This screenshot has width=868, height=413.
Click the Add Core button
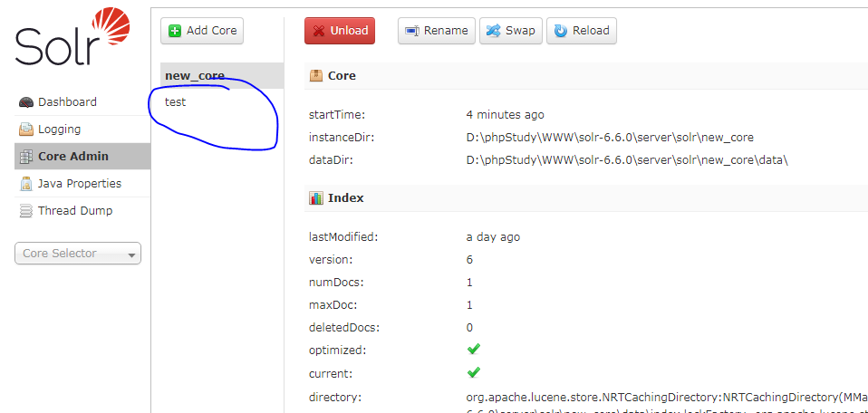(202, 31)
